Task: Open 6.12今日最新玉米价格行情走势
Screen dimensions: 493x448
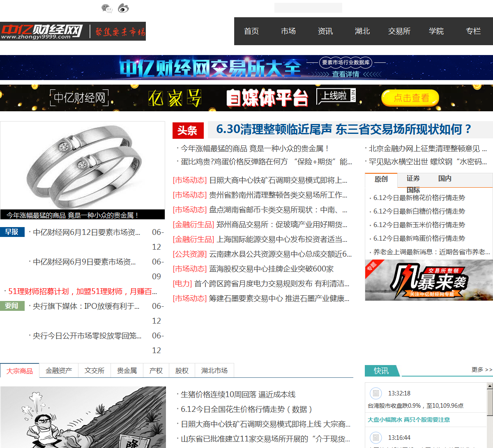Action: point(419,225)
